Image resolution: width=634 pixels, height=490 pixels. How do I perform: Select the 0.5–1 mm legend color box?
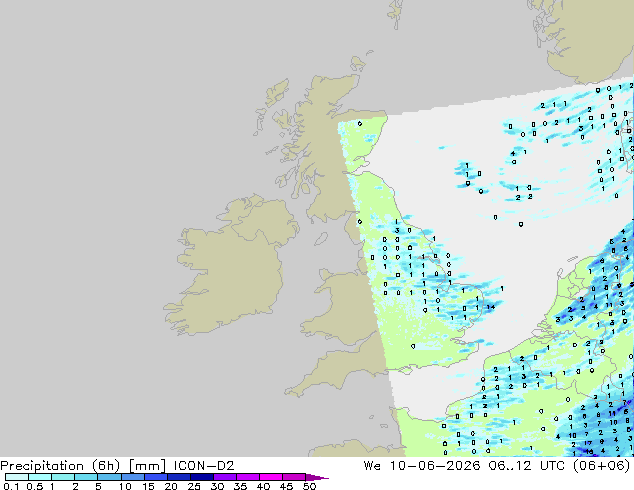pyautogui.click(x=40, y=477)
